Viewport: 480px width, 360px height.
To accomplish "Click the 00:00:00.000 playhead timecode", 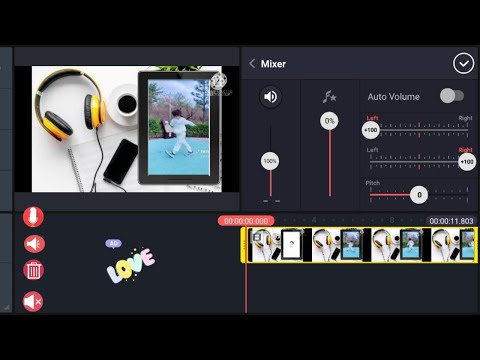I will [x=246, y=221].
